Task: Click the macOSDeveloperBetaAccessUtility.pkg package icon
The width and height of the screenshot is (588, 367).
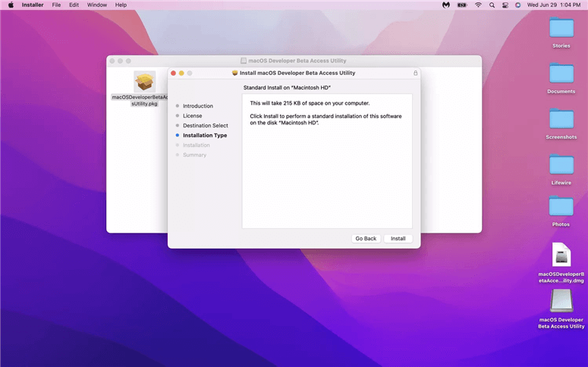Action: tap(144, 81)
